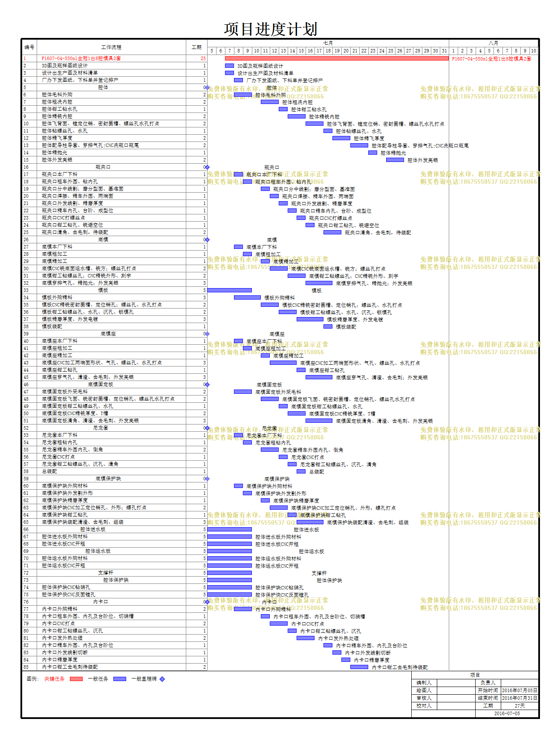Image resolution: width=560 pixels, height=739 pixels.
Task: Click the red critical task bar for P1607-04-550ml
Action: pos(337,58)
